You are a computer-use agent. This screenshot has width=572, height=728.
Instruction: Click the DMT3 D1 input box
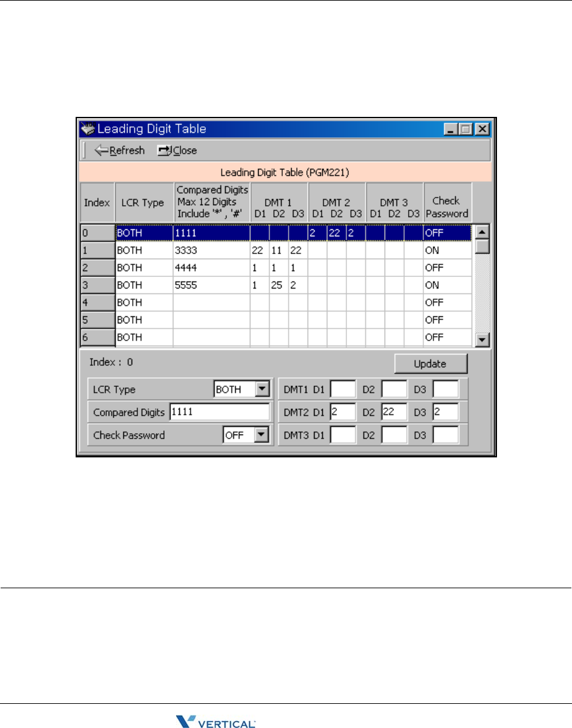click(x=343, y=435)
